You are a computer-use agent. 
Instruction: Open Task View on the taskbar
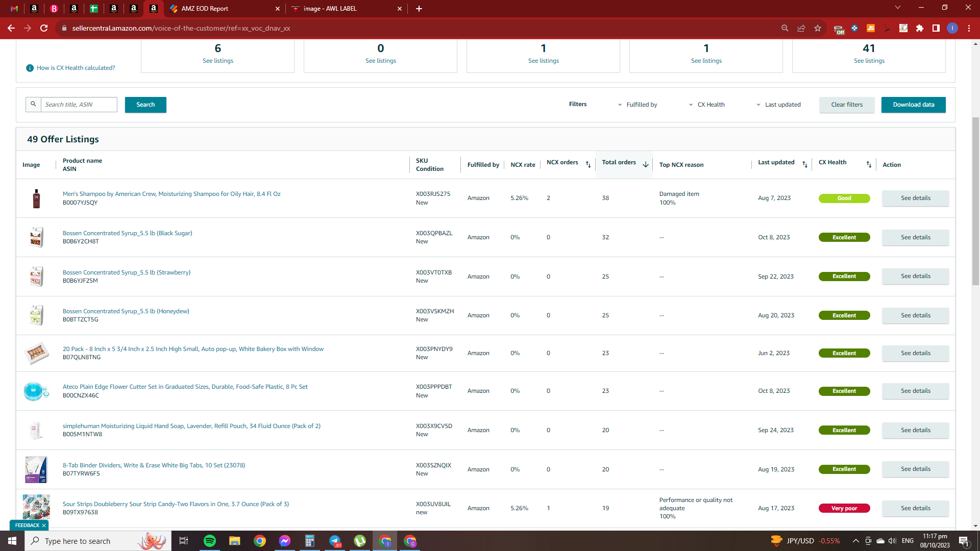[x=184, y=541]
